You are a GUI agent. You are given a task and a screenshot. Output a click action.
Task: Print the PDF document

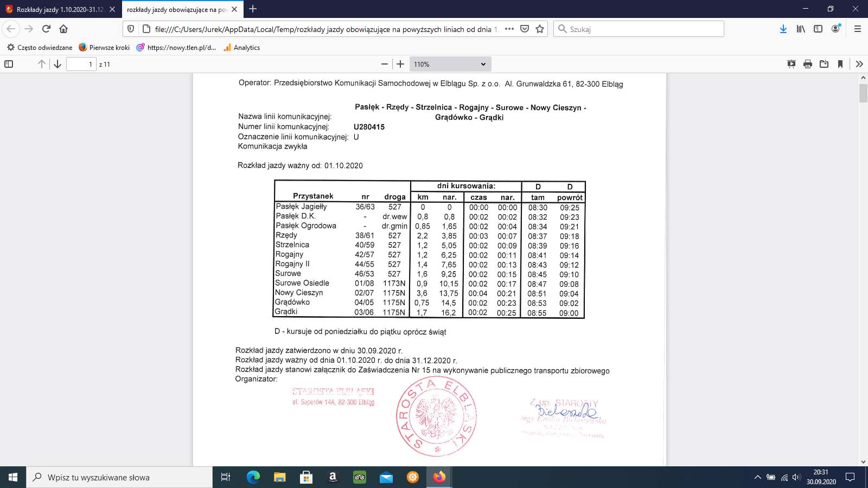coord(808,64)
